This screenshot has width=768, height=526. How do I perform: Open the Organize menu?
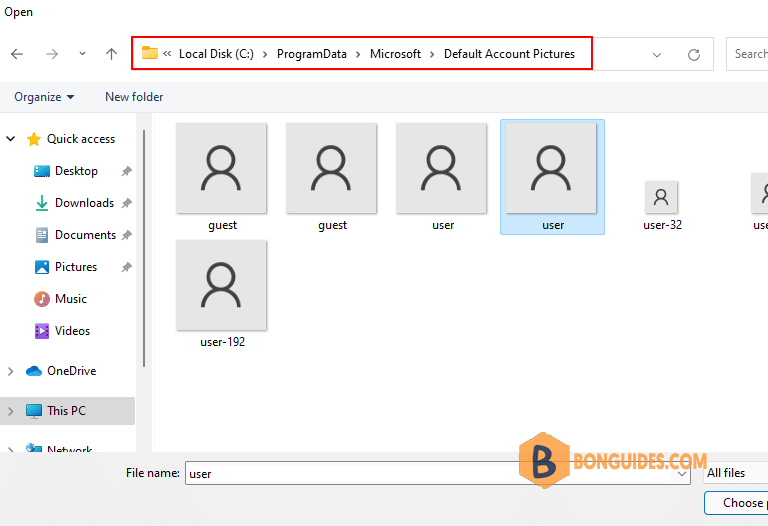tap(44, 97)
